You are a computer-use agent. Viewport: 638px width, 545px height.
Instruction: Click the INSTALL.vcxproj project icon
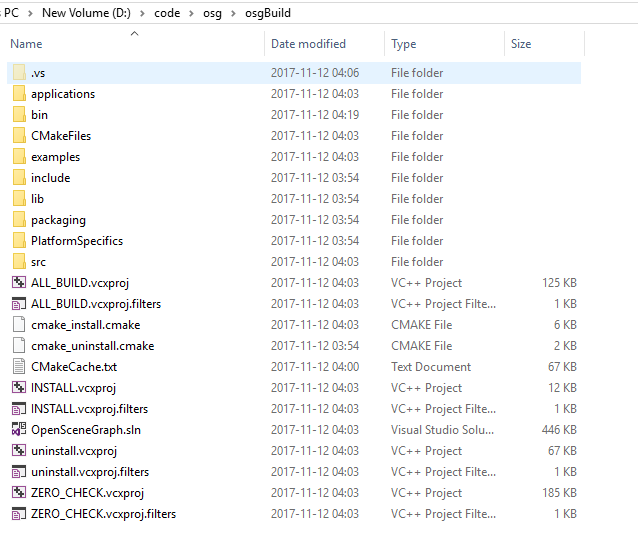coord(19,387)
